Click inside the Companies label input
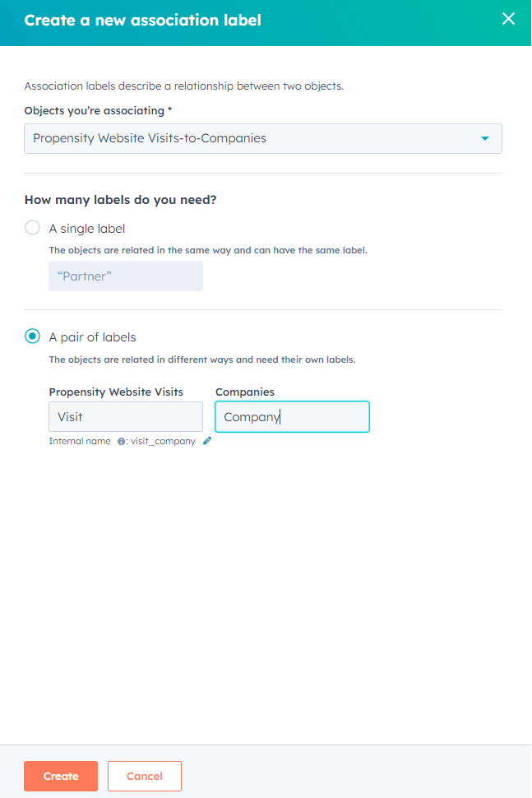 [x=292, y=417]
